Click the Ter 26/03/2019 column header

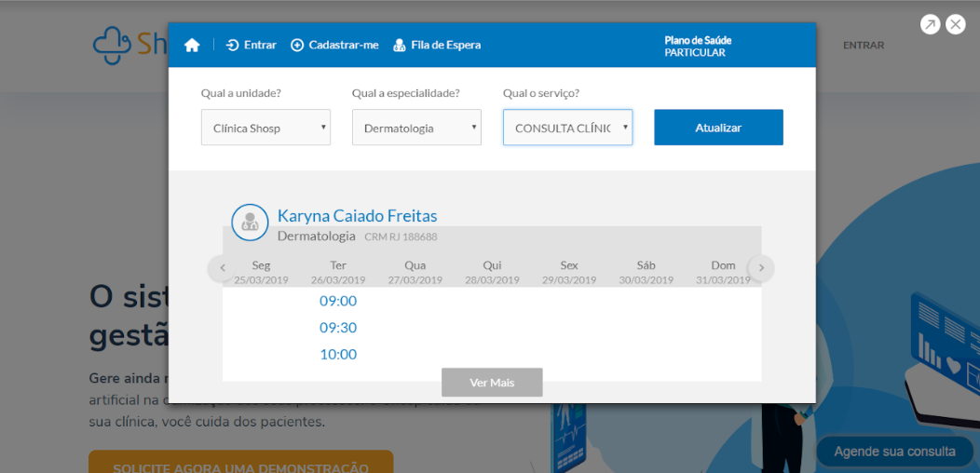(338, 273)
